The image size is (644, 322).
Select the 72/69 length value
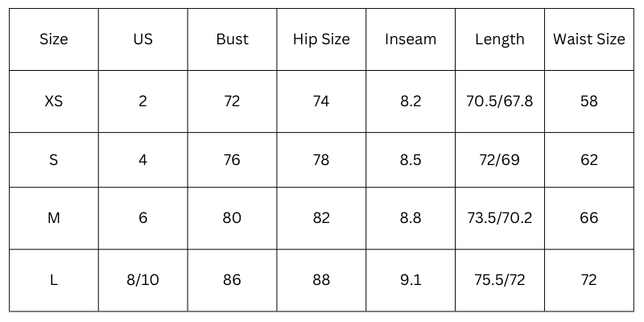(500, 160)
